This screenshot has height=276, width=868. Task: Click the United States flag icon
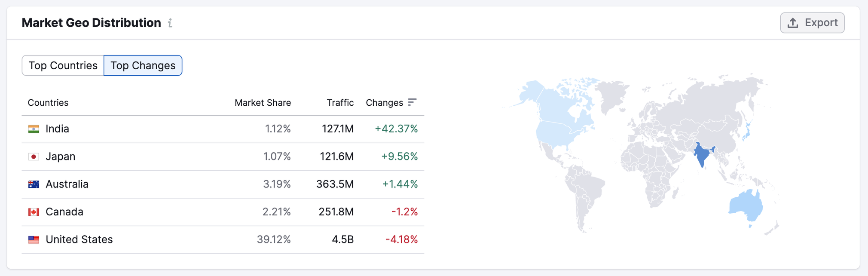(x=34, y=239)
